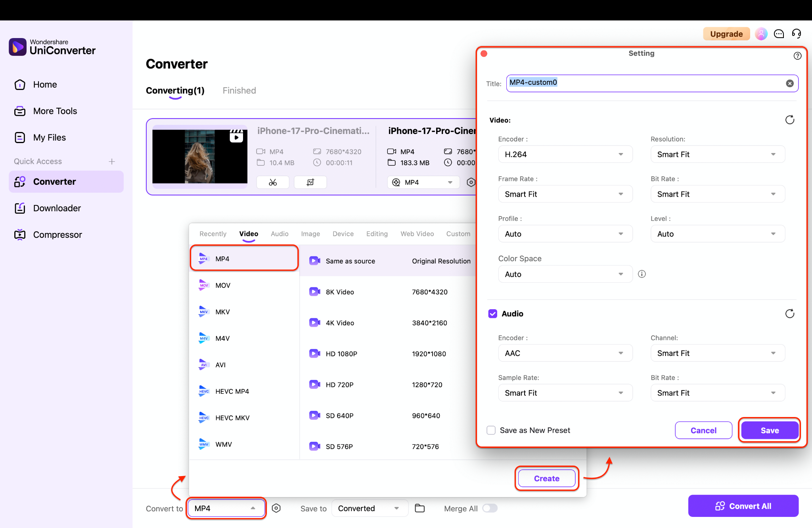Choose the HD 1080P preset
Viewport: 812px width, 528px height.
(x=388, y=354)
